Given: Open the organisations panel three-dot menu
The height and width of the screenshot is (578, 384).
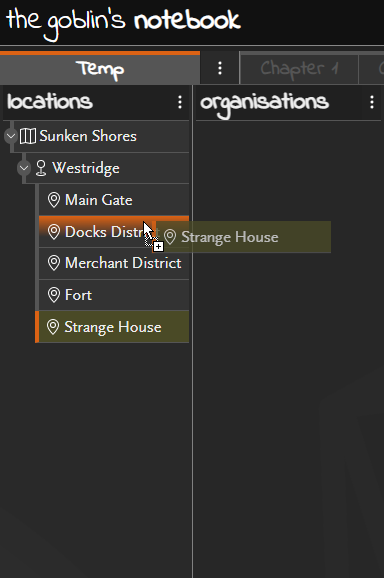Looking at the screenshot, I should 372,102.
